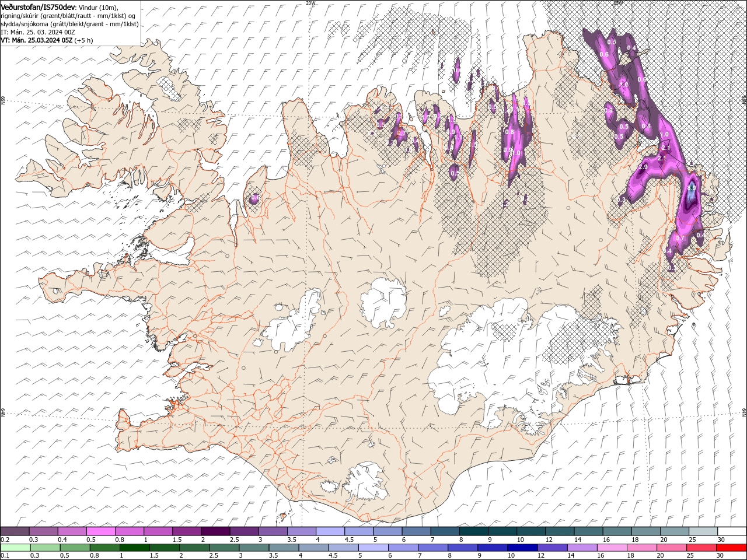The width and height of the screenshot is (747, 560).
Task: Click the red-pink 25 rain scale swatch
Action: point(701,548)
